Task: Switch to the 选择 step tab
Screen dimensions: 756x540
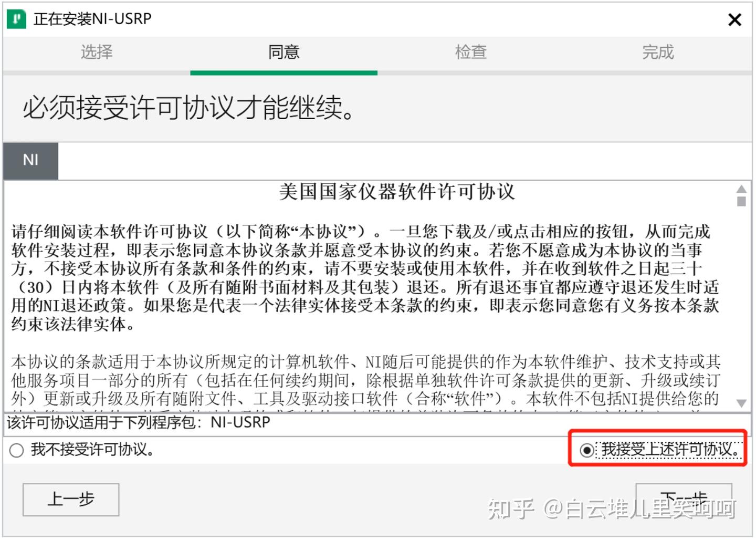Action: point(96,52)
